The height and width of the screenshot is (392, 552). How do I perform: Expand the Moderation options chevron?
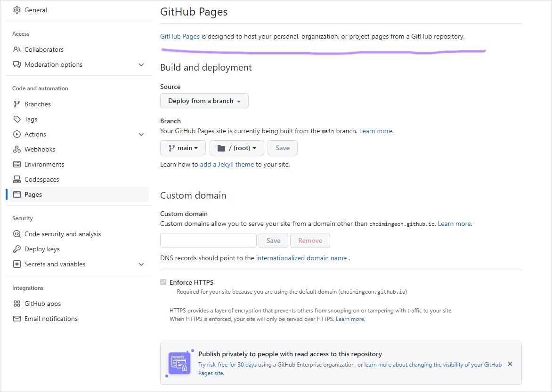(141, 65)
